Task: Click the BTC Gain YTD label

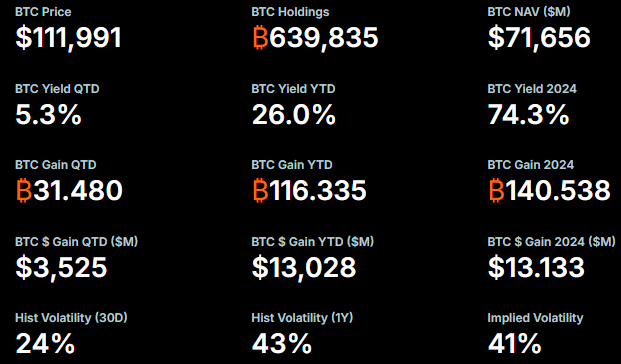Action: pos(292,165)
